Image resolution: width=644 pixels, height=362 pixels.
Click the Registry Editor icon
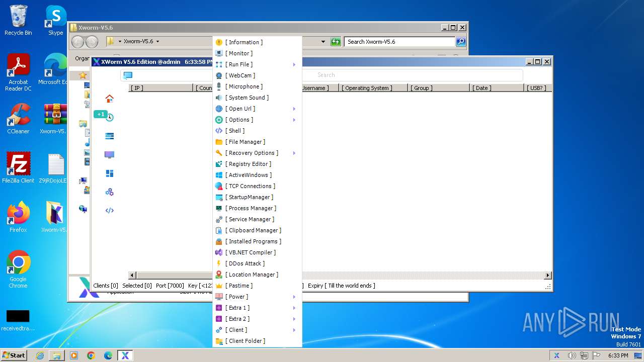[x=219, y=164]
